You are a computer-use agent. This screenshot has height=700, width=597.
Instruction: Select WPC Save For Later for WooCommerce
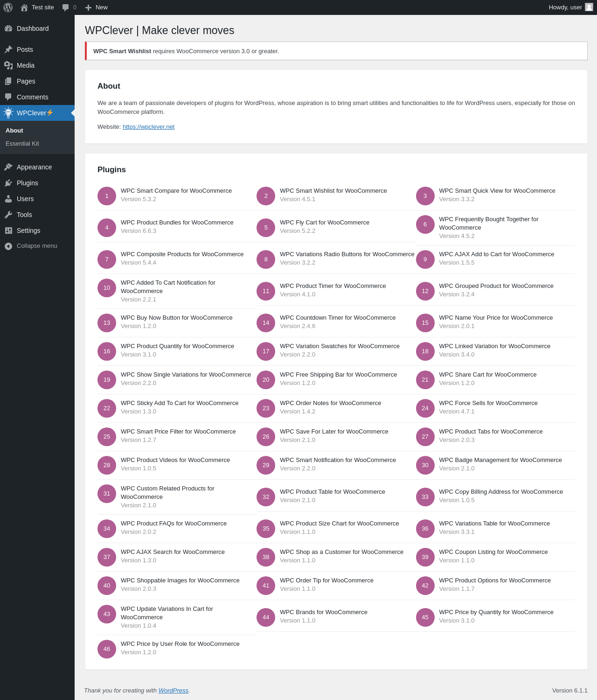[x=334, y=432]
